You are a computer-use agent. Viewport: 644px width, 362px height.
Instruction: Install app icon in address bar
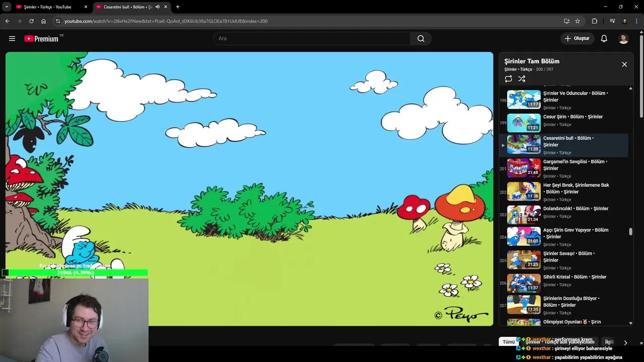(567, 21)
